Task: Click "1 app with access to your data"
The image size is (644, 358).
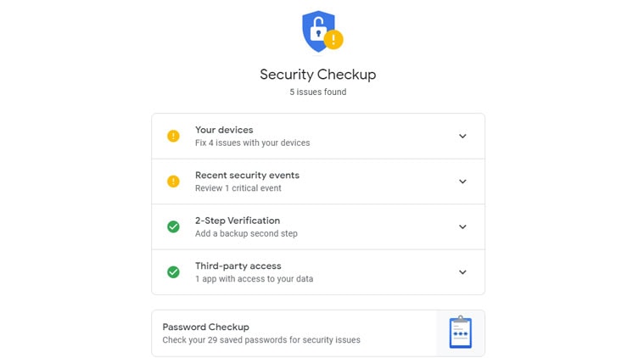Action: point(254,279)
